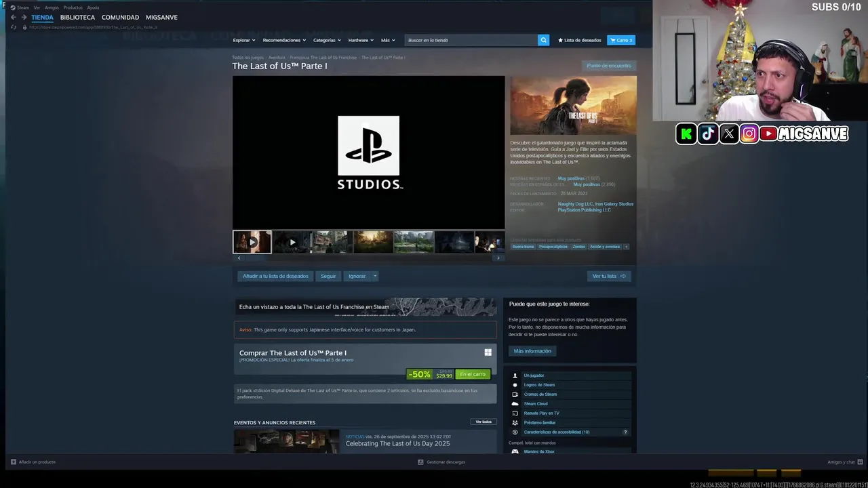Image resolution: width=868 pixels, height=488 pixels.
Task: Click the Ignorar button
Action: [357, 276]
